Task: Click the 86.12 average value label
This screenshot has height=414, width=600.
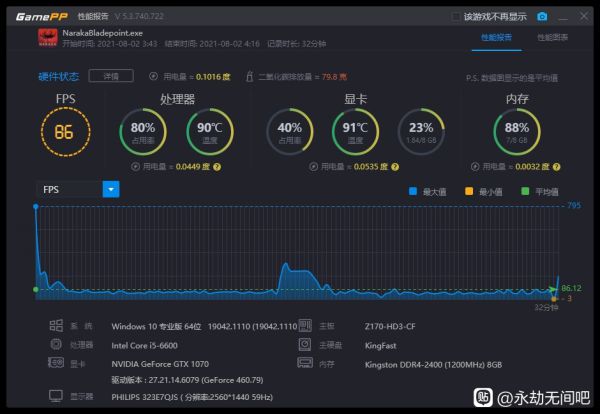Action: coord(571,288)
